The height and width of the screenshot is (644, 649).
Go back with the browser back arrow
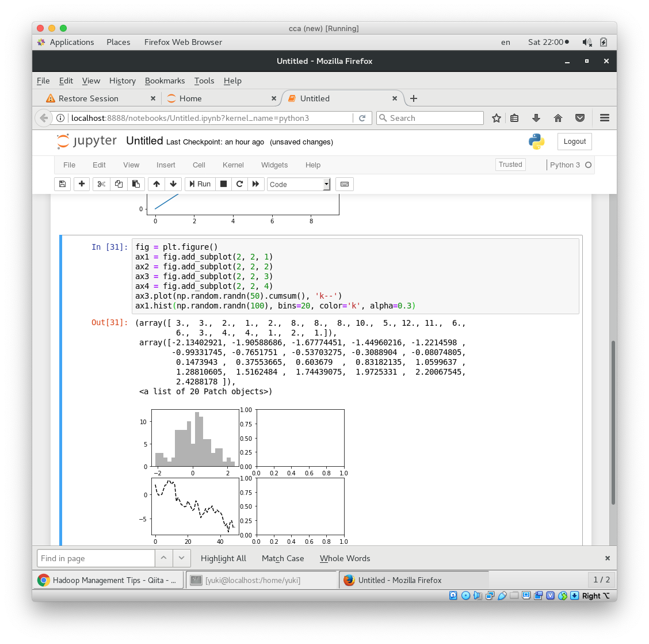coord(44,118)
